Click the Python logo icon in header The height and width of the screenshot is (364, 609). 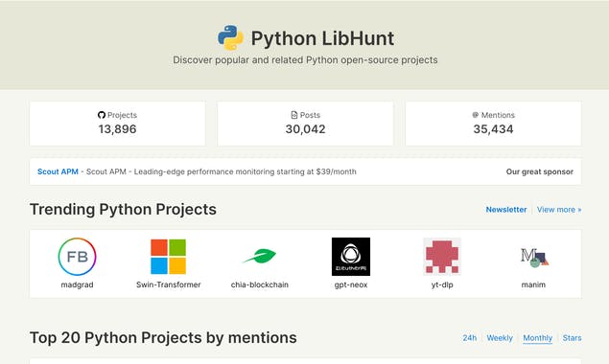pos(230,38)
